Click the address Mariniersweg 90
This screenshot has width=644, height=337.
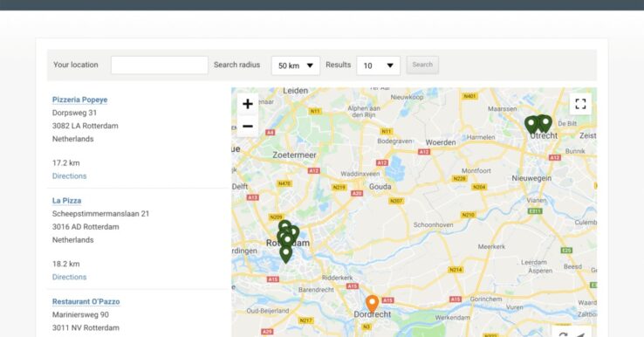pyautogui.click(x=80, y=315)
